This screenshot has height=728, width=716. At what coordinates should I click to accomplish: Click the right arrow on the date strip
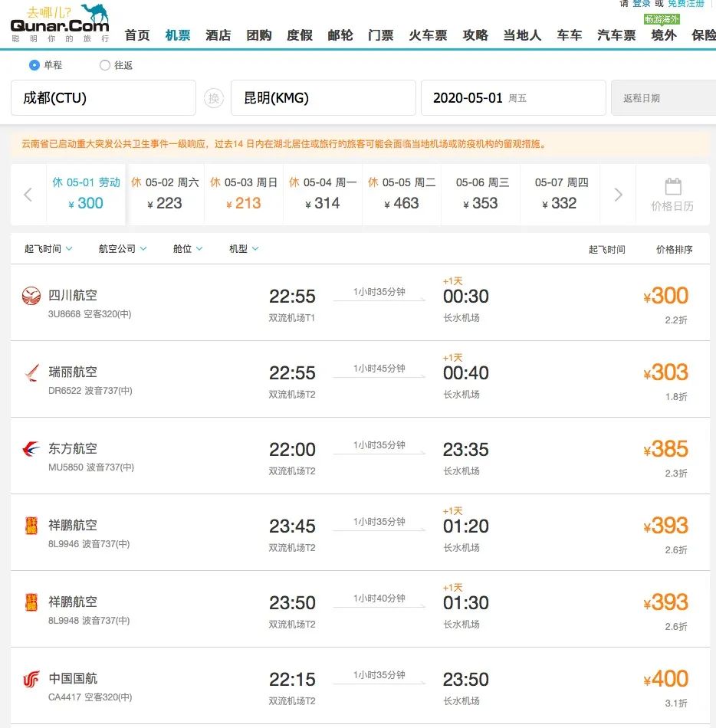click(x=618, y=194)
